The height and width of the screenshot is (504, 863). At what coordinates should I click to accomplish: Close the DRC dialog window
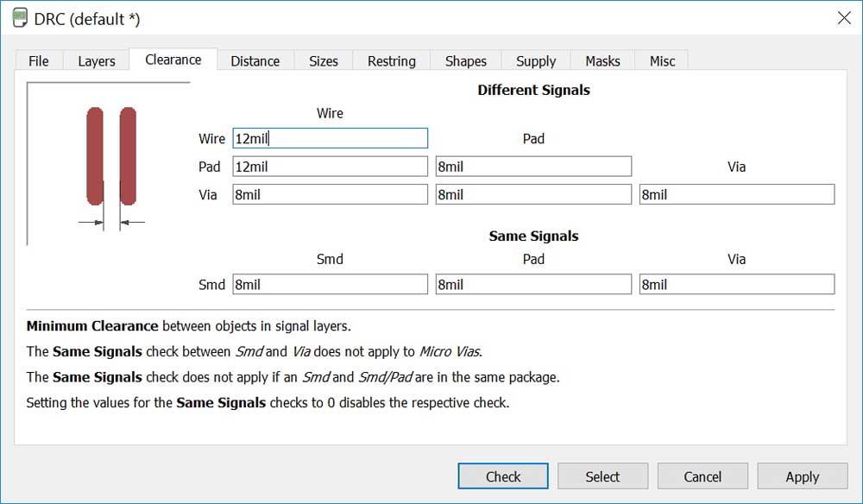(844, 18)
